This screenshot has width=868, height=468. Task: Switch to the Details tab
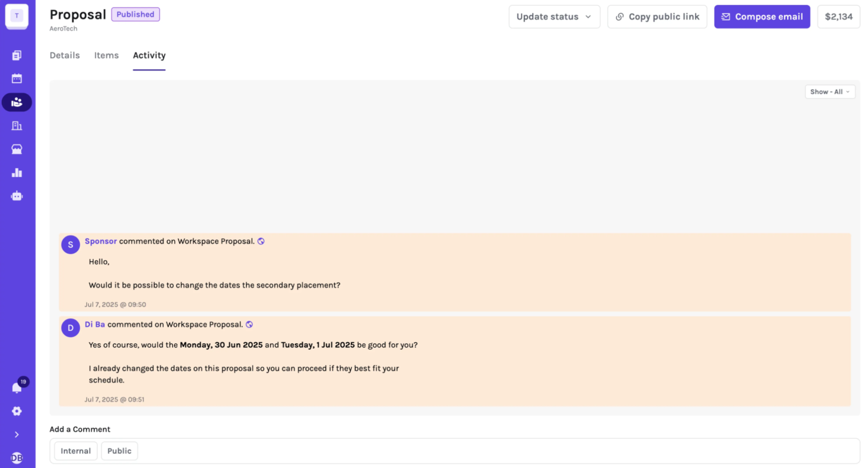[64, 55]
